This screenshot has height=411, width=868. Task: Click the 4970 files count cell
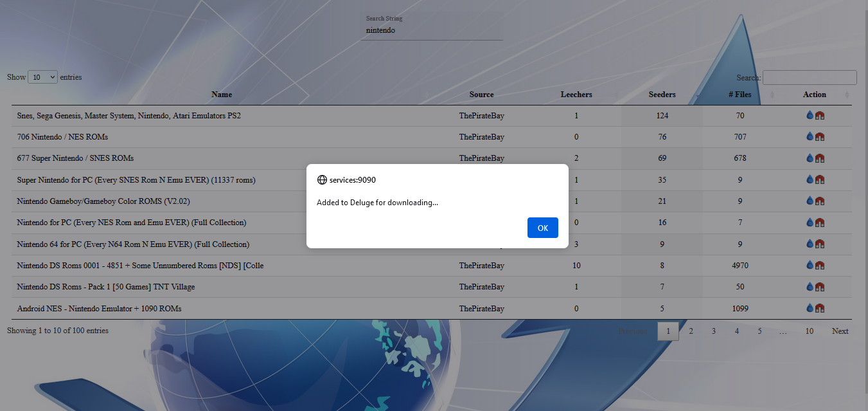pyautogui.click(x=740, y=266)
